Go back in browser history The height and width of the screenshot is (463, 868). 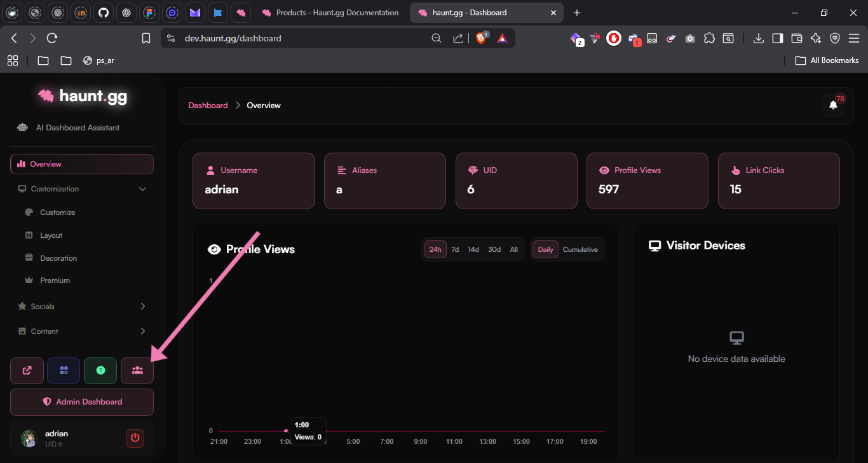coord(14,38)
